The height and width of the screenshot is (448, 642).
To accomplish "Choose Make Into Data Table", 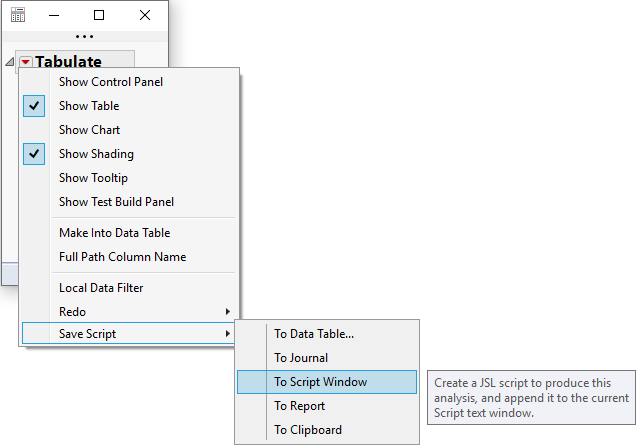I will [115, 233].
